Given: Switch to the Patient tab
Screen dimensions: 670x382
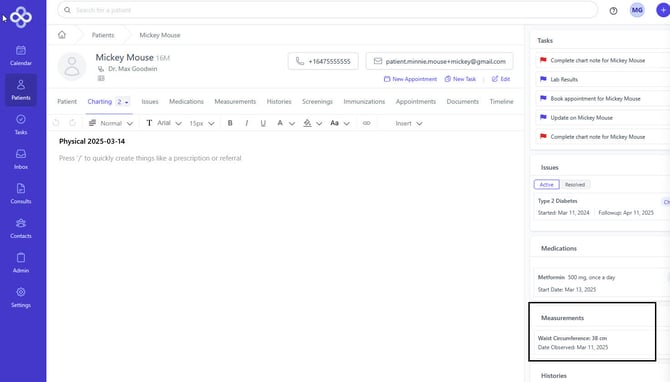Looking at the screenshot, I should 67,102.
